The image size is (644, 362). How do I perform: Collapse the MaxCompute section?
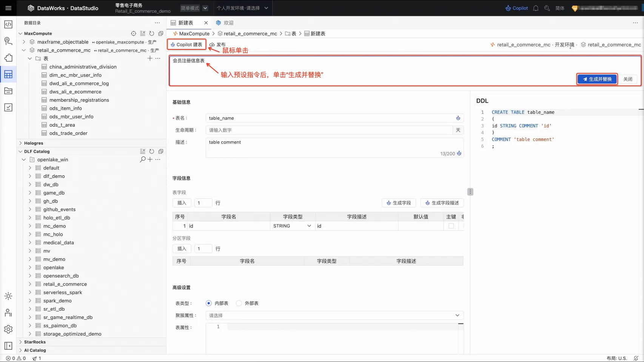20,34
